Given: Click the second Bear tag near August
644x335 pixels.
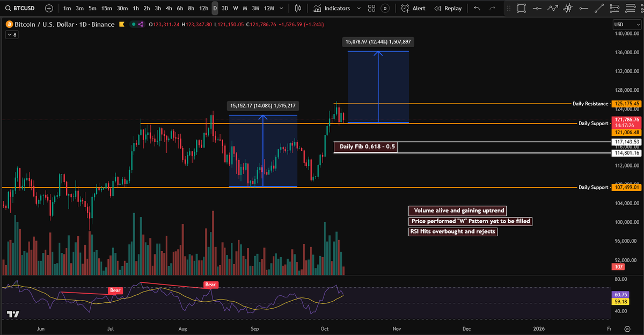Looking at the screenshot, I should point(210,285).
